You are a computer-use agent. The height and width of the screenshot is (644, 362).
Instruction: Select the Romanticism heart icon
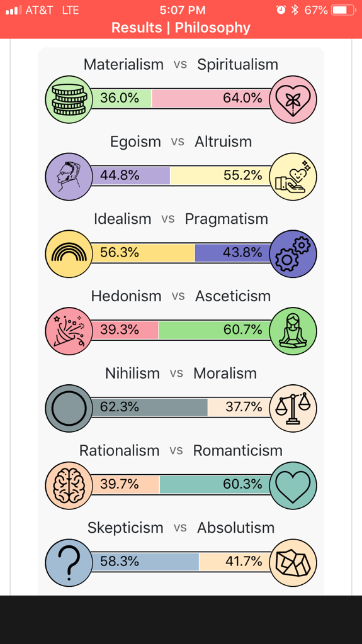click(293, 485)
